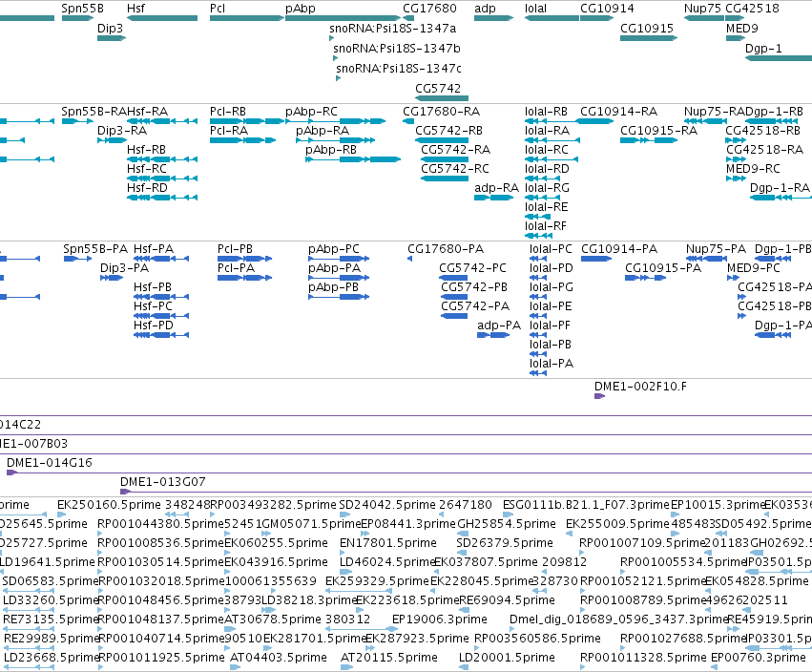Open the Dip3-PA protein label
The height and width of the screenshot is (672, 812).
(124, 268)
